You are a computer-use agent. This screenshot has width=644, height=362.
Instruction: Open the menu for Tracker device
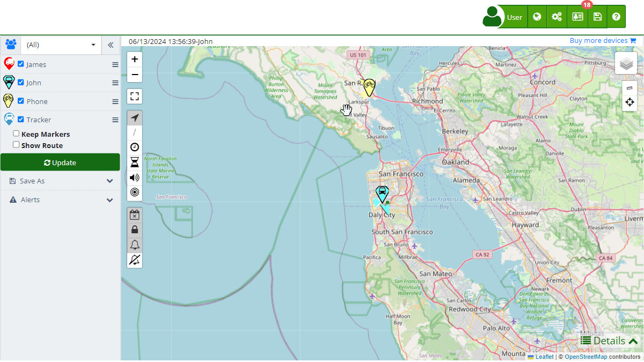(x=115, y=120)
